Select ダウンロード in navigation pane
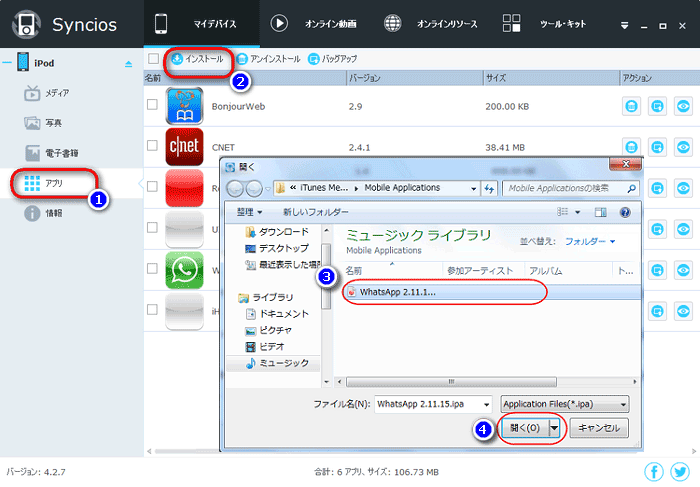This screenshot has height=487, width=700. pyautogui.click(x=277, y=232)
